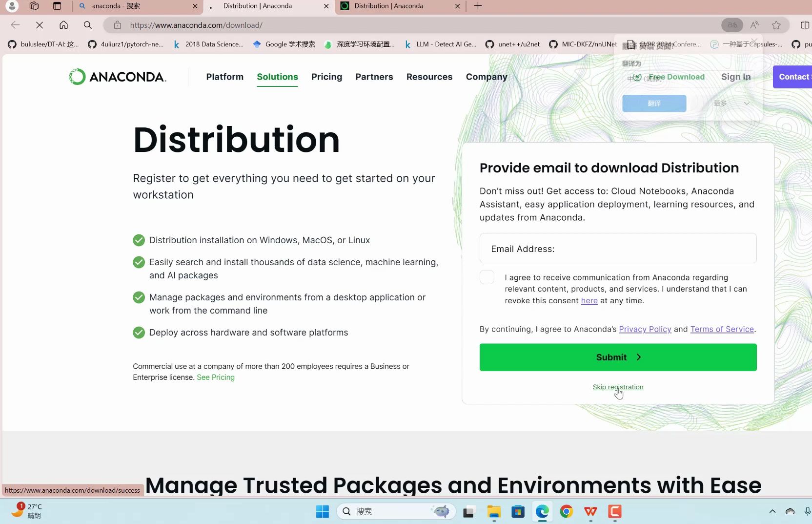Click the blue 翻译 button in the translate popup
This screenshot has width=812, height=524.
[654, 103]
